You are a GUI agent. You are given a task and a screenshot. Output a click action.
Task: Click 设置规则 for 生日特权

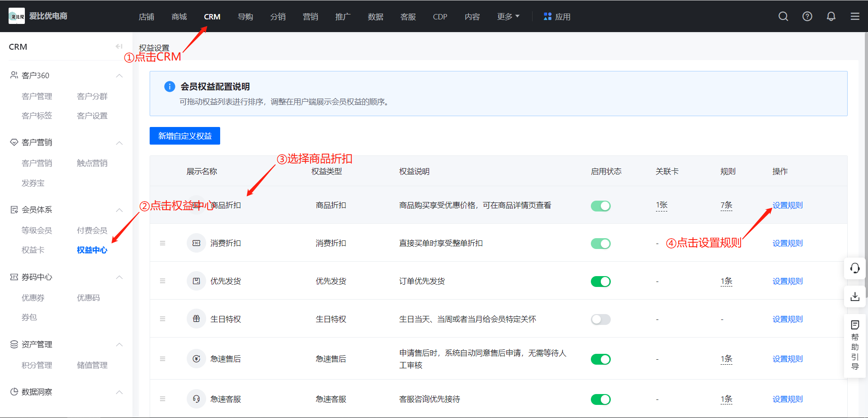click(x=788, y=319)
